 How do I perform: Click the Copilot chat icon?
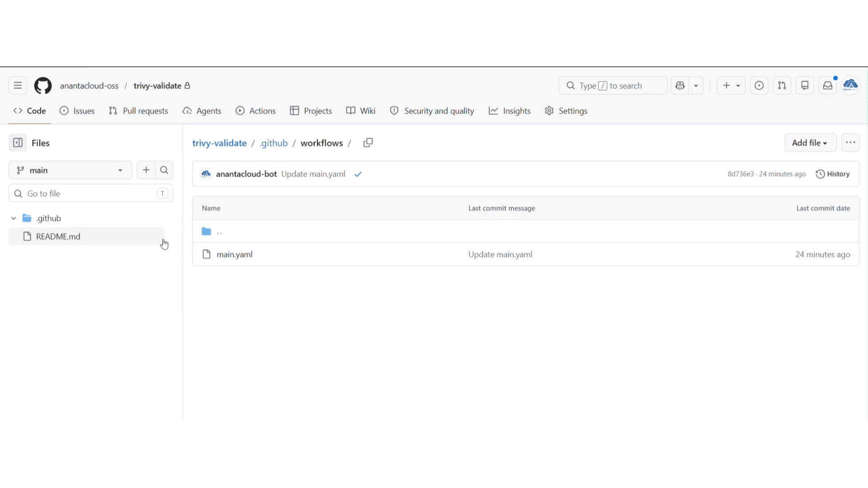click(680, 86)
